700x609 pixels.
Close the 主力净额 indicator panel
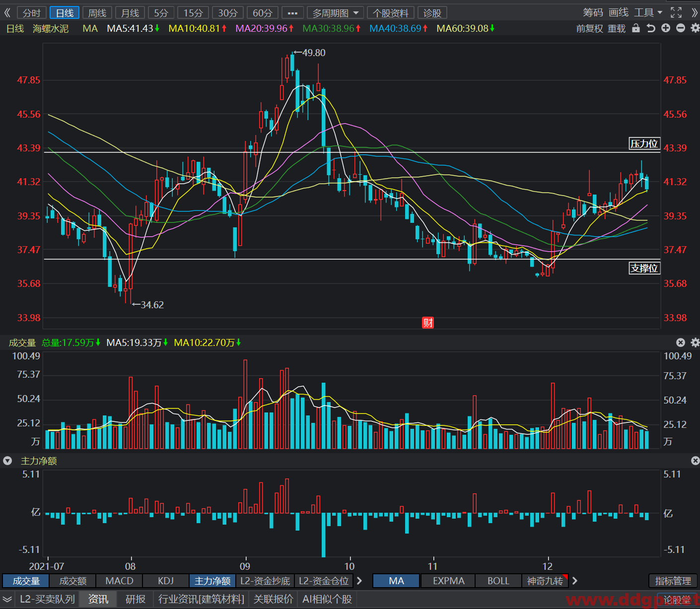tap(695, 461)
